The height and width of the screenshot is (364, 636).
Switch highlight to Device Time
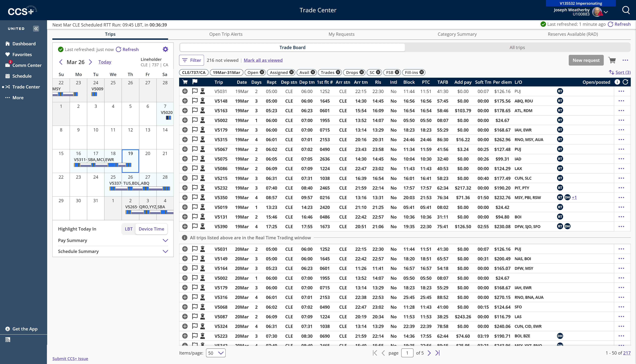click(151, 229)
